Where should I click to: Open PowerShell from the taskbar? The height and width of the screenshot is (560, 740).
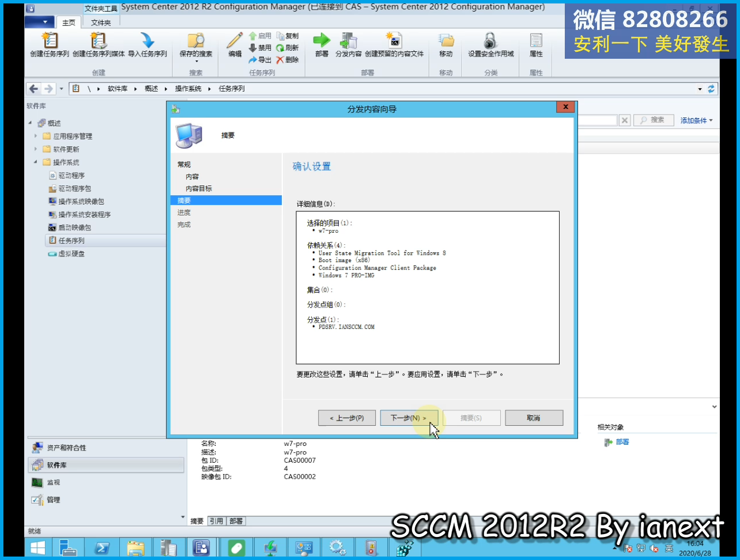coord(103,547)
